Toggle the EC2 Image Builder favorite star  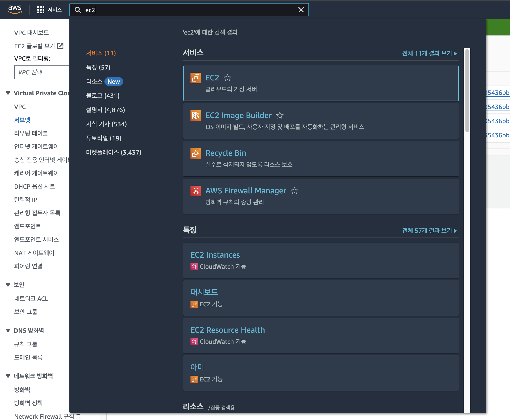click(280, 115)
